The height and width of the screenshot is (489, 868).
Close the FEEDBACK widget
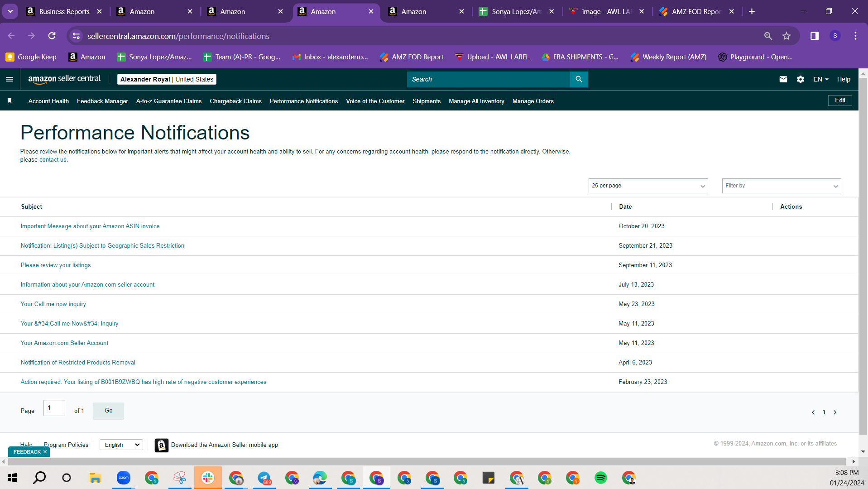pos(45,452)
